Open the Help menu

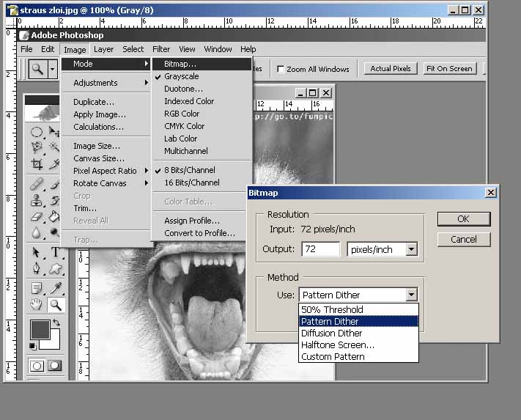[x=248, y=49]
